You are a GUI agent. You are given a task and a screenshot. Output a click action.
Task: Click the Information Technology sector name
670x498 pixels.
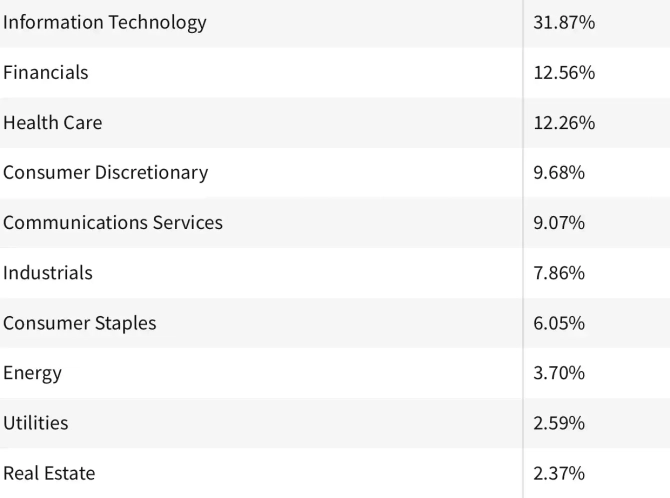coord(105,22)
